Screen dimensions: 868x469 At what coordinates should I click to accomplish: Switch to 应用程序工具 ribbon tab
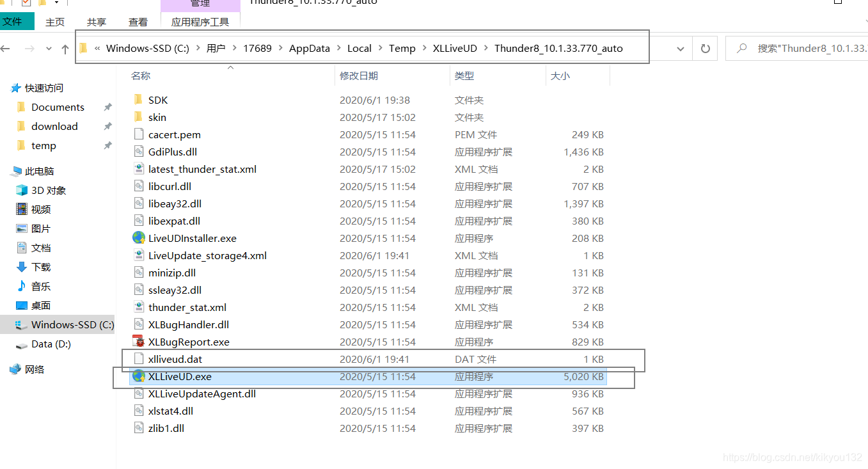click(200, 22)
